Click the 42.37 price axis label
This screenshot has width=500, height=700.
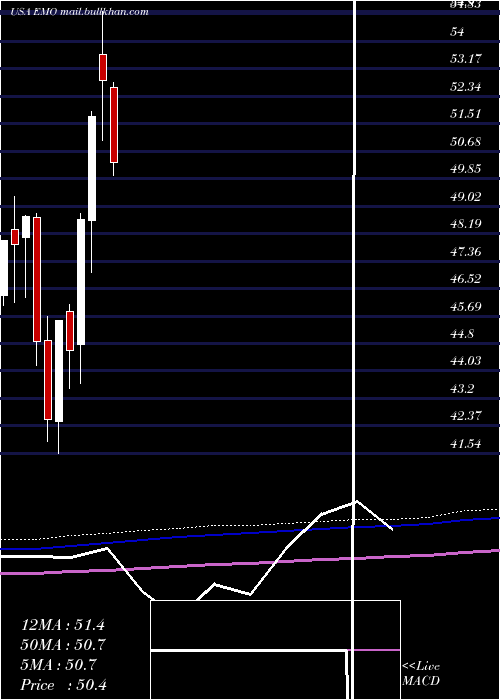pyautogui.click(x=466, y=416)
